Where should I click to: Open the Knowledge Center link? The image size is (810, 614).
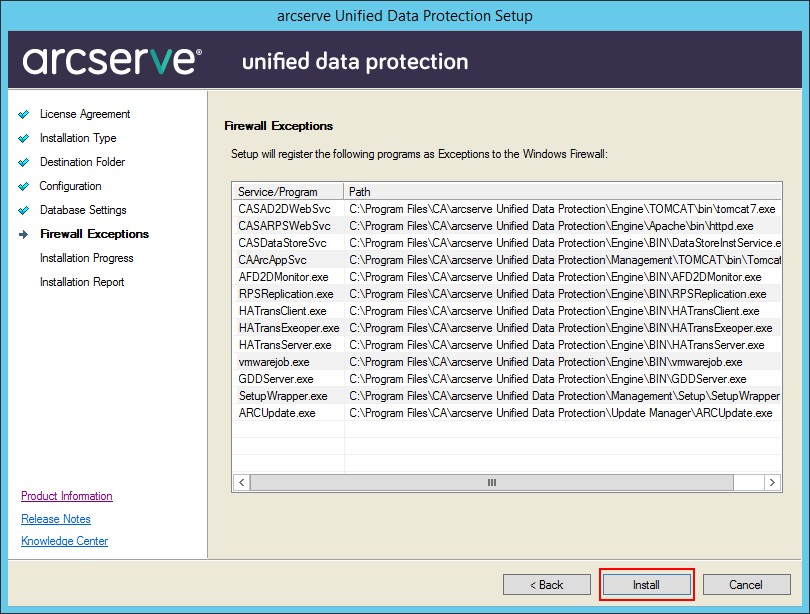[65, 541]
